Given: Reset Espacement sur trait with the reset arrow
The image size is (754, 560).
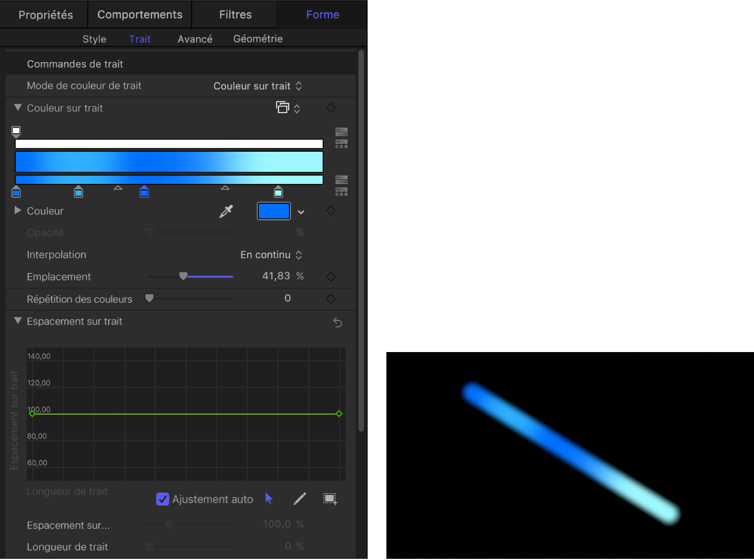Looking at the screenshot, I should tap(337, 322).
